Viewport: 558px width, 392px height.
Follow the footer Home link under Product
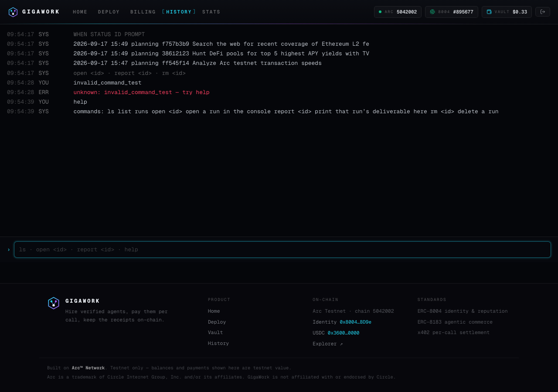214,311
